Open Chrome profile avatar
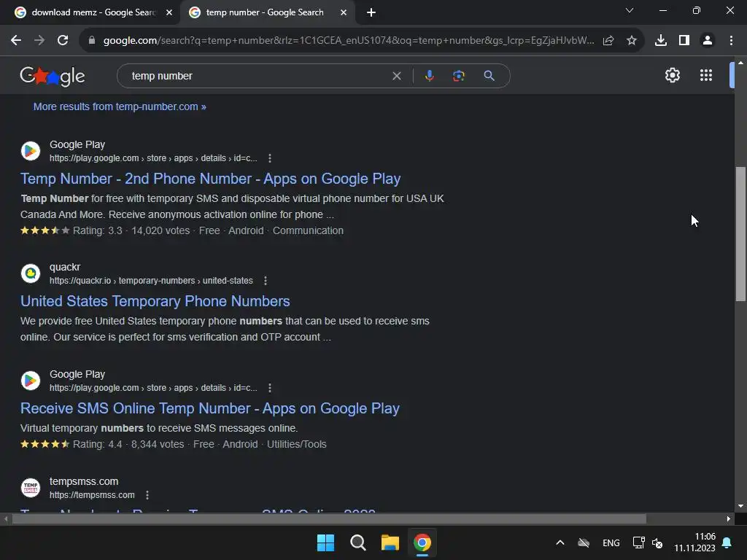The width and height of the screenshot is (747, 560). [708, 41]
